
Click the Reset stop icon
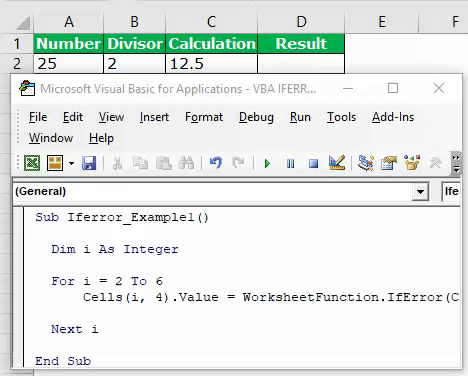click(313, 164)
